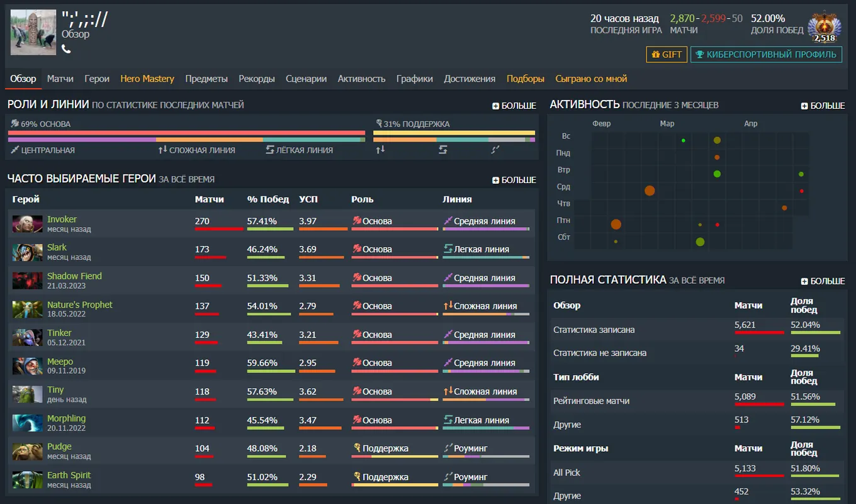The image size is (856, 504).
Task: Click the Рейтинговые матчи row label
Action: coord(591,401)
